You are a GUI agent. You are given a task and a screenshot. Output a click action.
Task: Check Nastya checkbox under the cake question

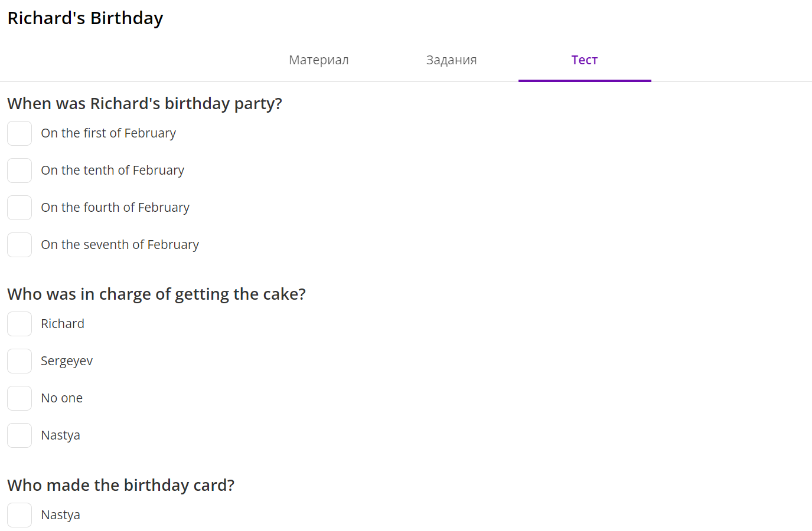(19, 435)
